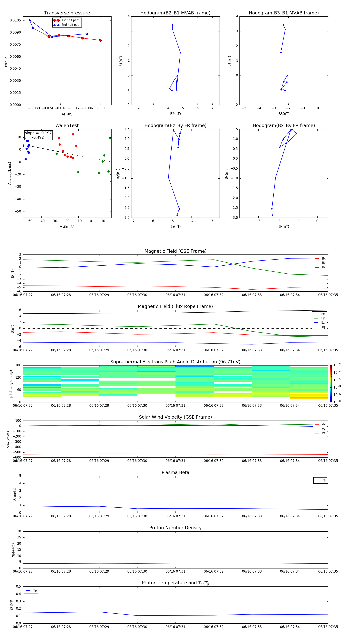Click the 'Proton Temperature and Te/Tp' title
351x644 pixels.
[175, 583]
